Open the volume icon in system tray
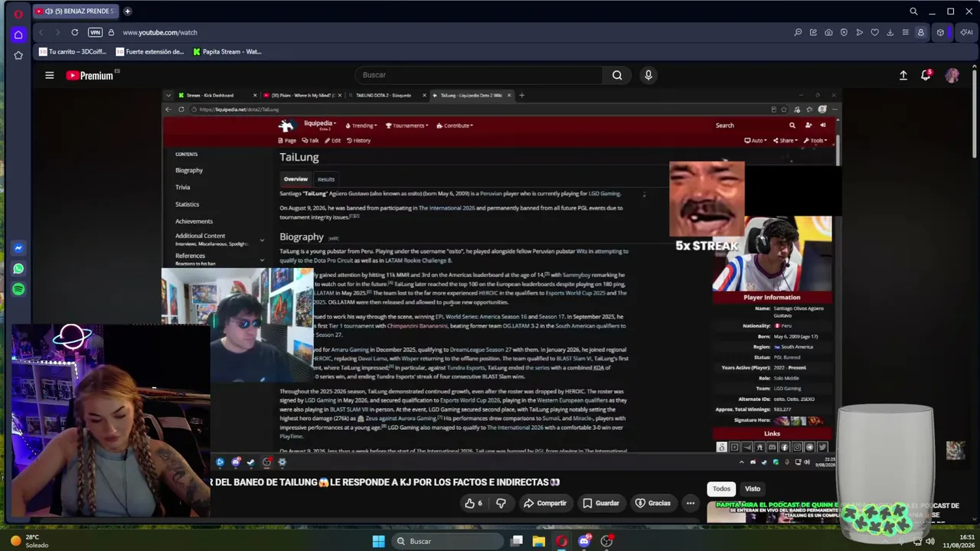 (930, 541)
